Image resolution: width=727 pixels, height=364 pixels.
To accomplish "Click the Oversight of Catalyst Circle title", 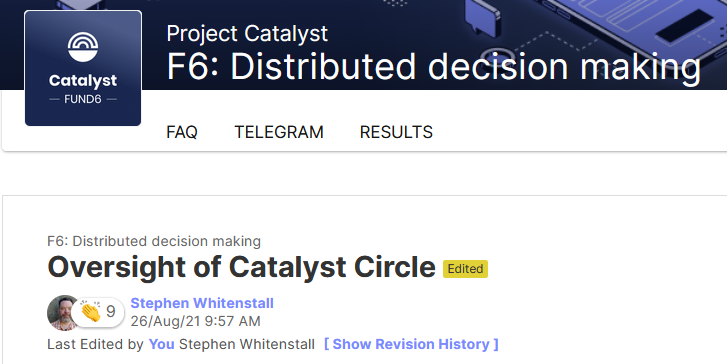I will [x=241, y=268].
